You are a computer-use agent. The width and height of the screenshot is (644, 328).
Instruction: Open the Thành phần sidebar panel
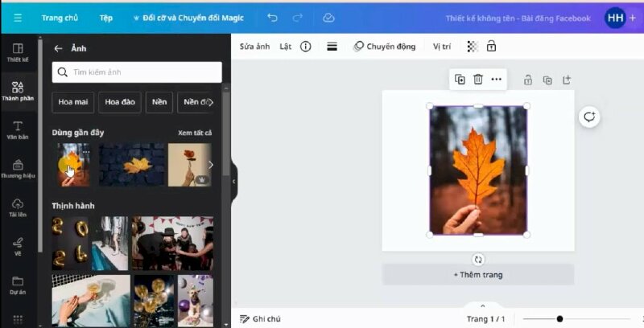[18, 91]
